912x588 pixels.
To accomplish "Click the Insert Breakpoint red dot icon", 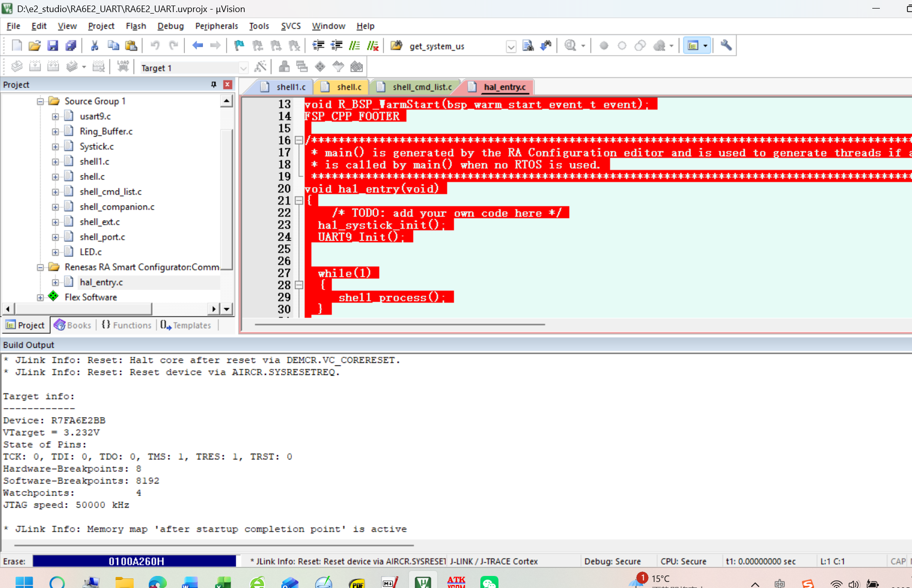I will click(604, 46).
